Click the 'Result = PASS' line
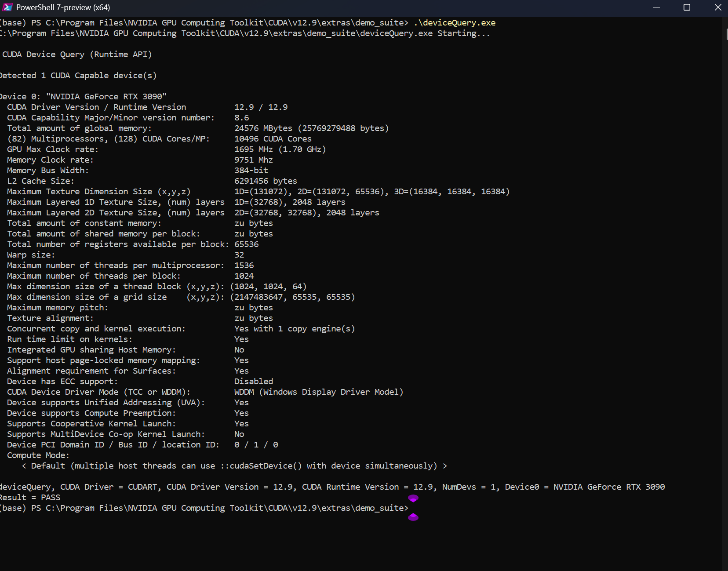Screen dimensions: 728x571 pyautogui.click(x=30, y=498)
